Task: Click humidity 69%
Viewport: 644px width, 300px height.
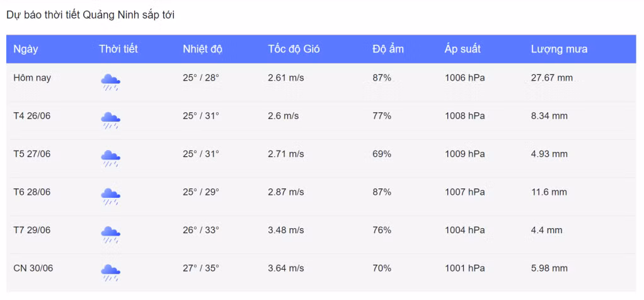Action: point(382,154)
